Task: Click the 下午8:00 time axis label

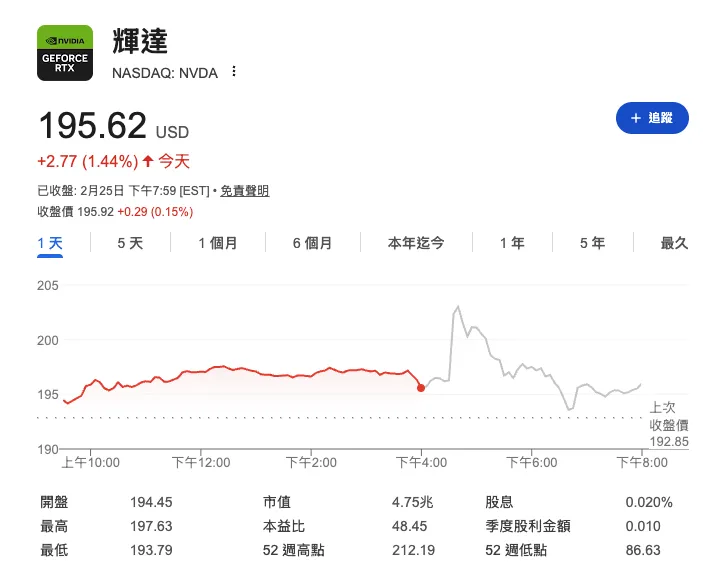Action: tap(642, 463)
